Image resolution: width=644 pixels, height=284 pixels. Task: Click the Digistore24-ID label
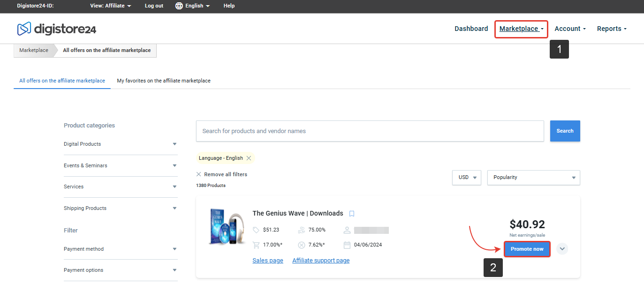tap(36, 6)
